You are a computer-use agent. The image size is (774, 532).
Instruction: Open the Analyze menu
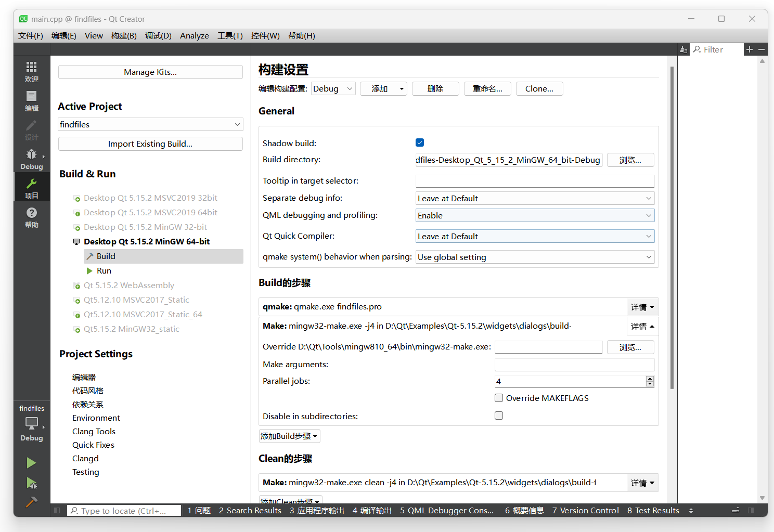click(195, 35)
